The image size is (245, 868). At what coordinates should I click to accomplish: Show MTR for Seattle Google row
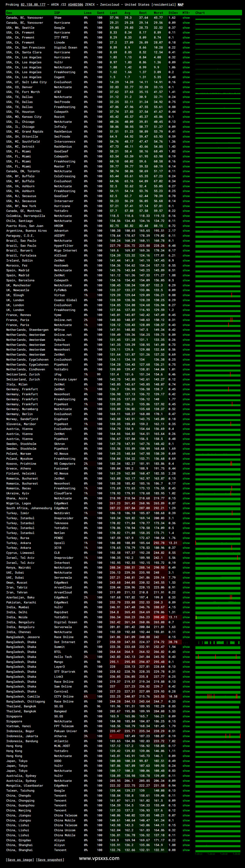tap(186, 28)
